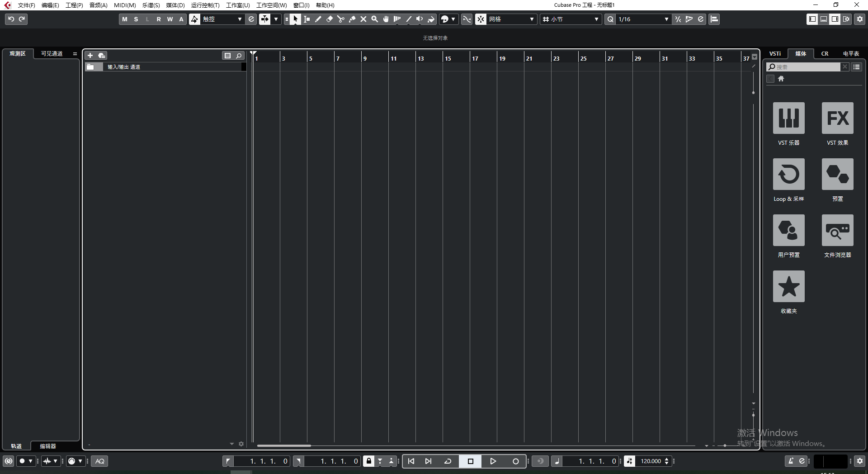Open the 收藏夹 favorites tile
The width and height of the screenshot is (868, 474).
[x=789, y=286]
